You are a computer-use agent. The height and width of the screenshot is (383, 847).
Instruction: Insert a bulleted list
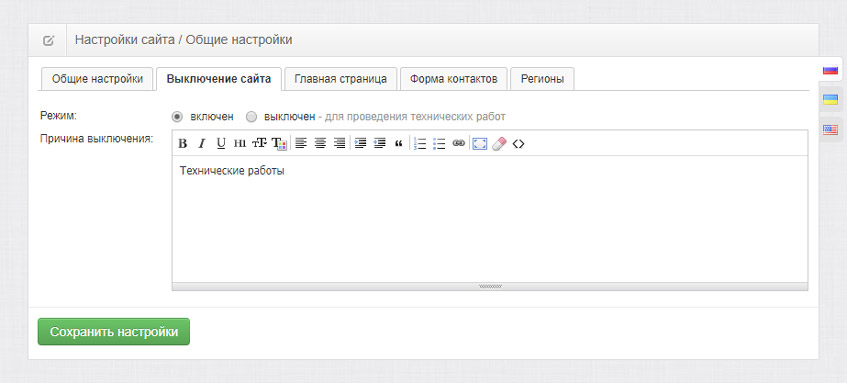(x=439, y=143)
